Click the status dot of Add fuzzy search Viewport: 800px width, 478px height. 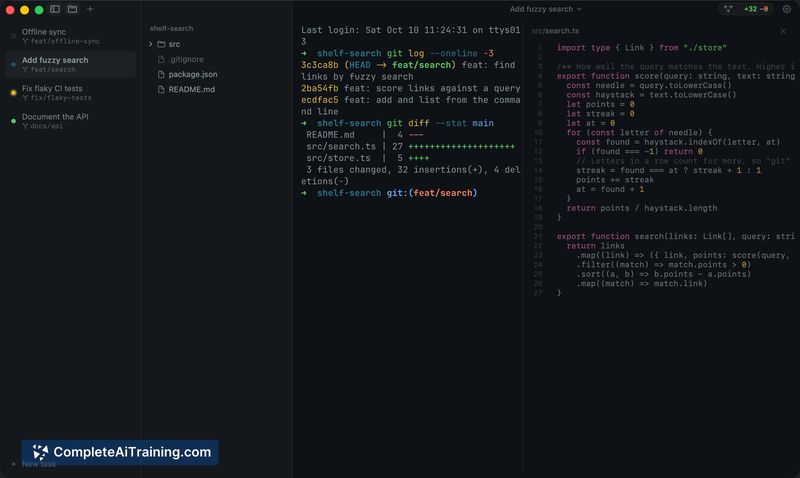click(x=13, y=64)
